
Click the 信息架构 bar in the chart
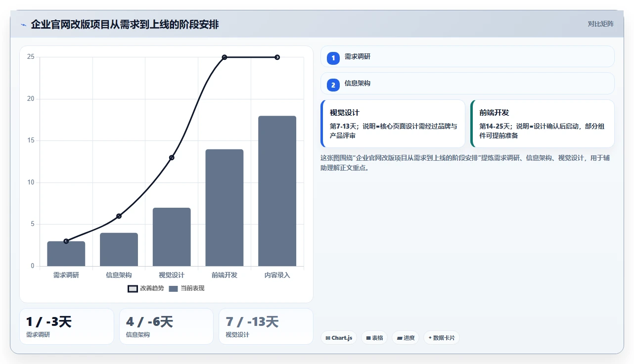click(x=119, y=249)
